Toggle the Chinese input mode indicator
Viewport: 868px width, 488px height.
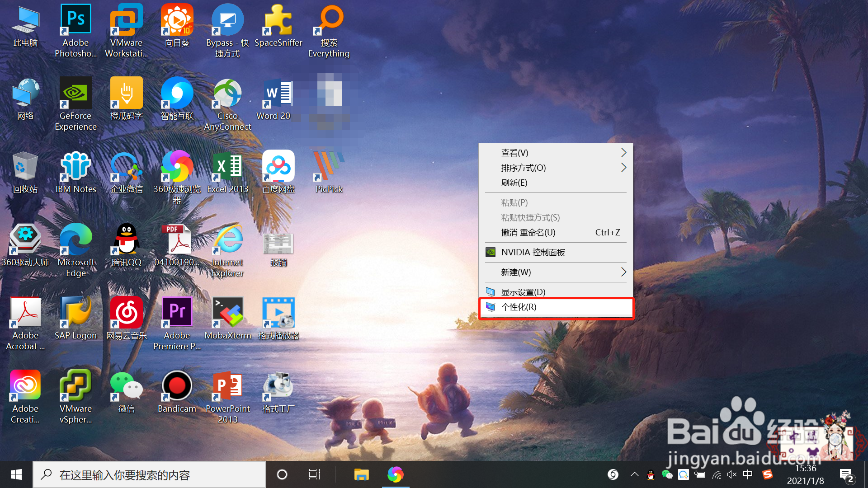pyautogui.click(x=748, y=474)
